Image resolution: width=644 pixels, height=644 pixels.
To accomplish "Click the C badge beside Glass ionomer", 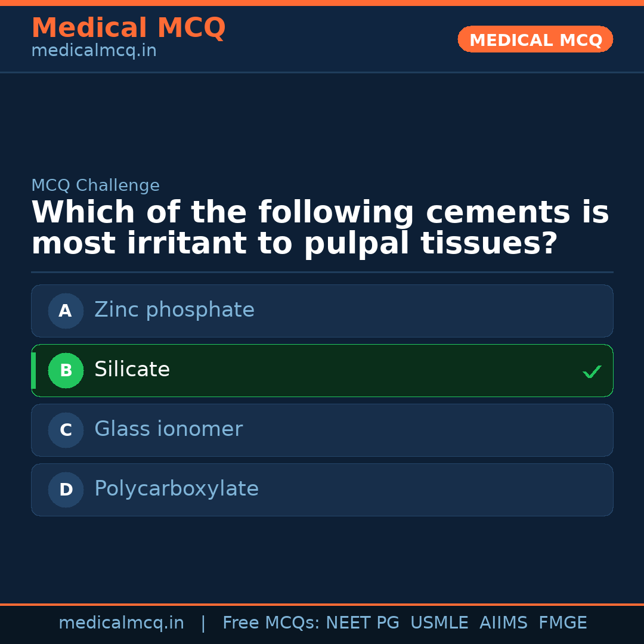I will point(66,430).
